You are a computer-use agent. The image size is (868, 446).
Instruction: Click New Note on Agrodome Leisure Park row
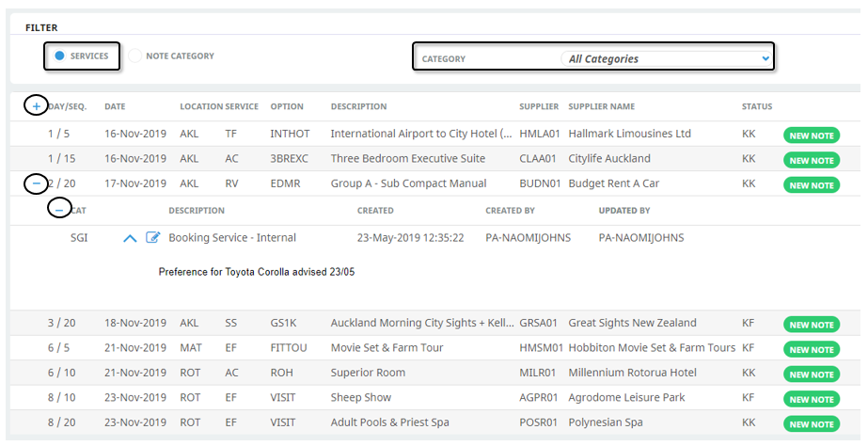[x=811, y=399]
